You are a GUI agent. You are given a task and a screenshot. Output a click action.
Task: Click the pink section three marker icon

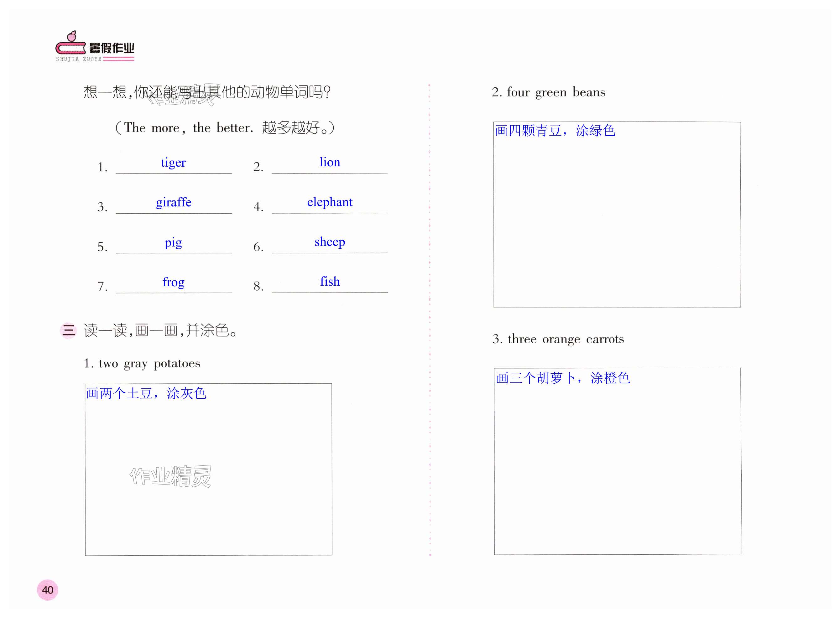[x=68, y=330]
